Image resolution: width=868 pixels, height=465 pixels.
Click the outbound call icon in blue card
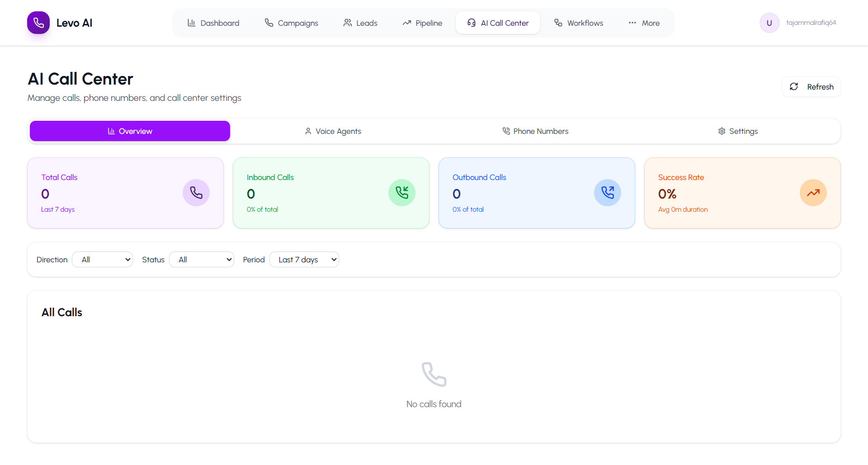(607, 192)
